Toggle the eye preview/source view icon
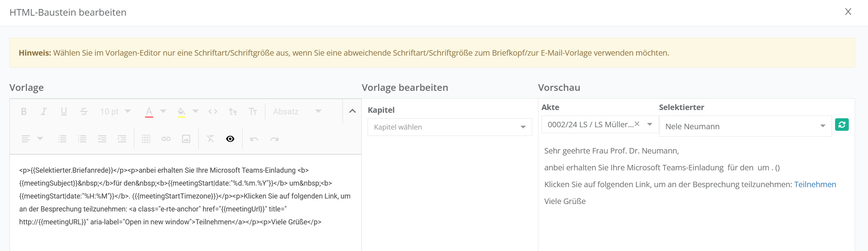This screenshot has width=868, height=251. 230,139
